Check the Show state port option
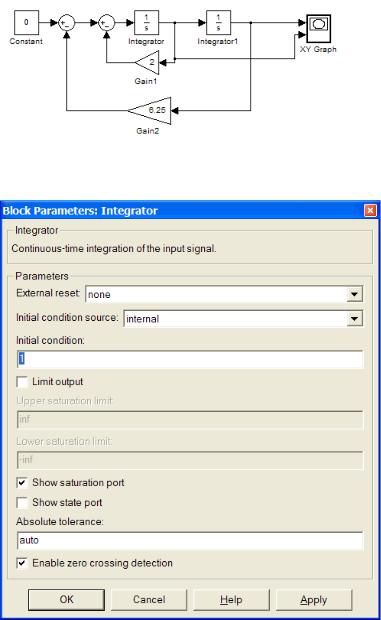 22,503
